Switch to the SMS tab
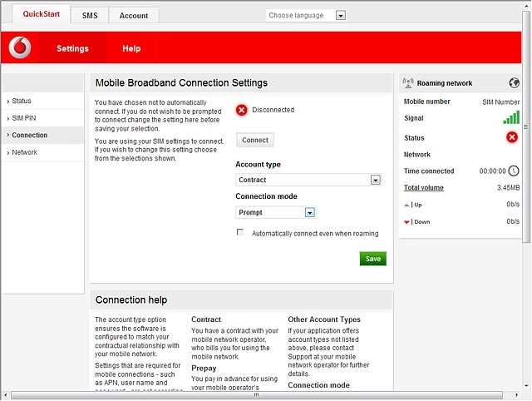The width and height of the screenshot is (532, 401). point(90,16)
